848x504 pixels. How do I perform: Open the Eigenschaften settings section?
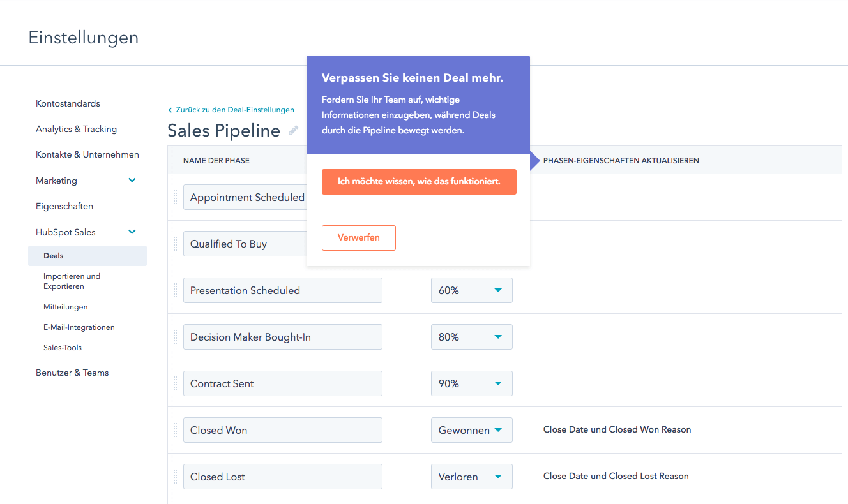pos(64,205)
